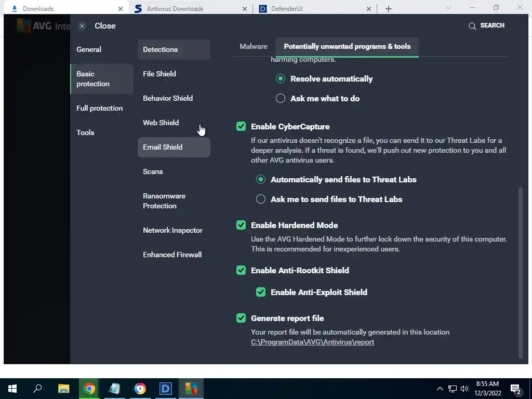Select Ask me what to do option
This screenshot has height=399, width=532.
coord(280,98)
